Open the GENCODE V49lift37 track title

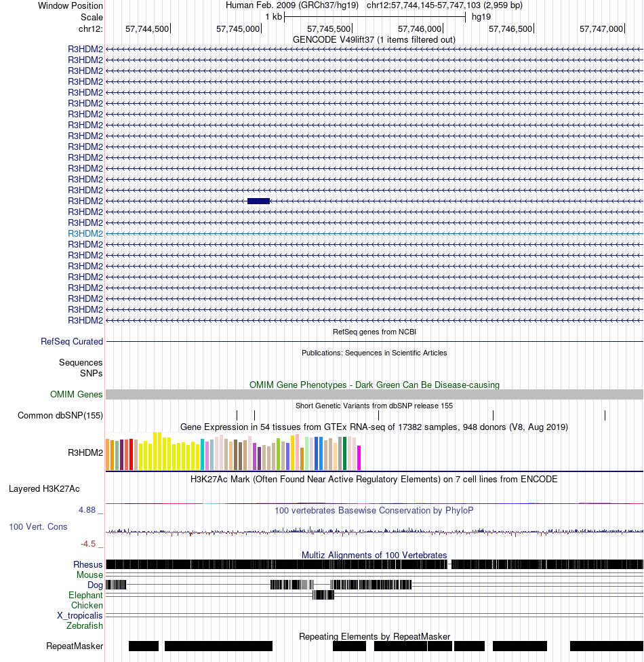point(374,40)
